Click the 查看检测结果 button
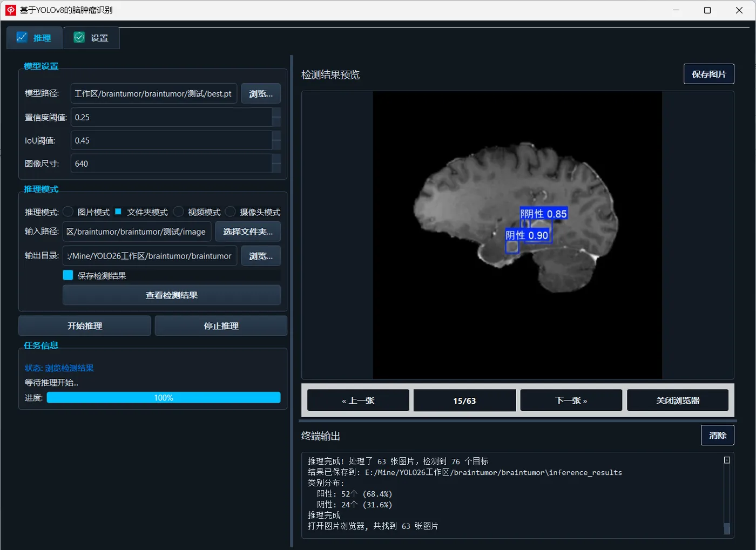The height and width of the screenshot is (550, 756). (x=172, y=295)
